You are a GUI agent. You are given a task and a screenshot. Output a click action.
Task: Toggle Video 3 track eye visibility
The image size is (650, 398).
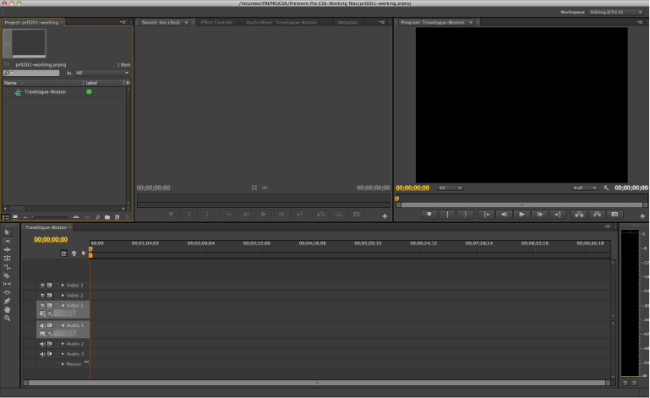[x=42, y=285]
